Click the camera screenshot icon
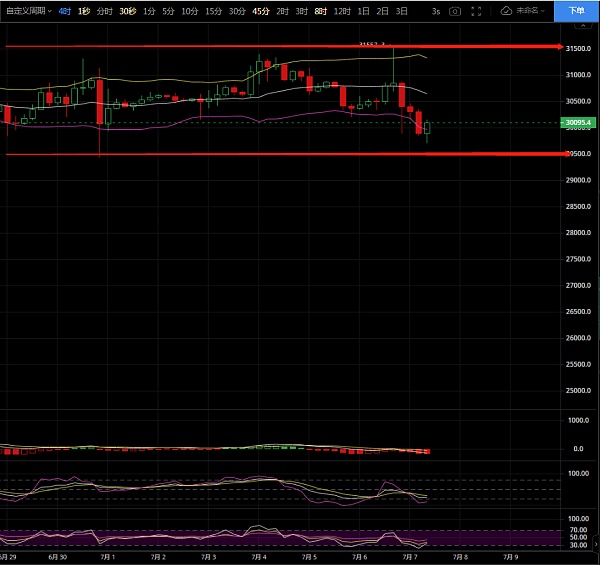The image size is (600, 565). click(456, 10)
